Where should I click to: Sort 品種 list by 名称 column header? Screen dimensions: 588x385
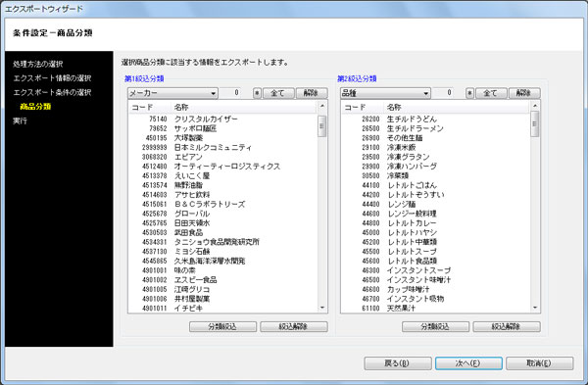(x=457, y=108)
